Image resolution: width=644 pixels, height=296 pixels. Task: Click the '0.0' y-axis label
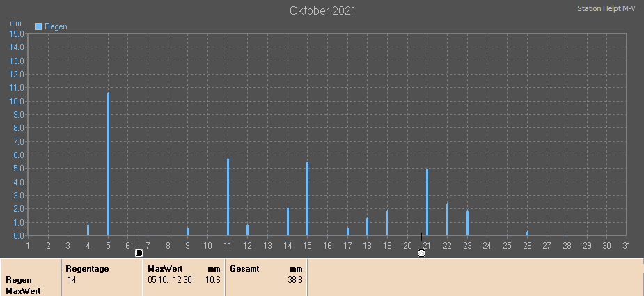tap(17, 235)
